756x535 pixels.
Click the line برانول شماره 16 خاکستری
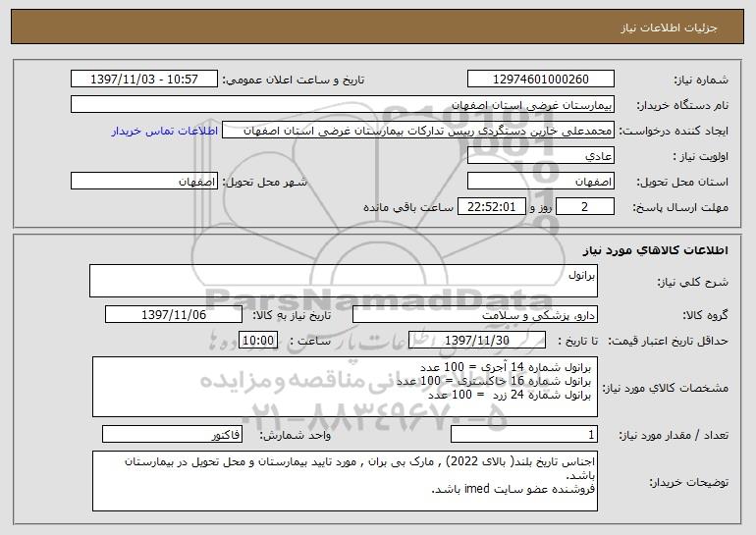click(494, 381)
